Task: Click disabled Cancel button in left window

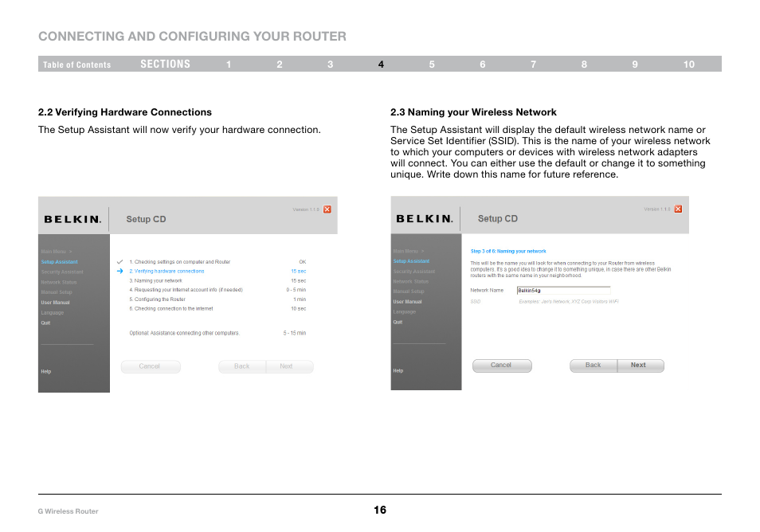Action: coord(151,367)
